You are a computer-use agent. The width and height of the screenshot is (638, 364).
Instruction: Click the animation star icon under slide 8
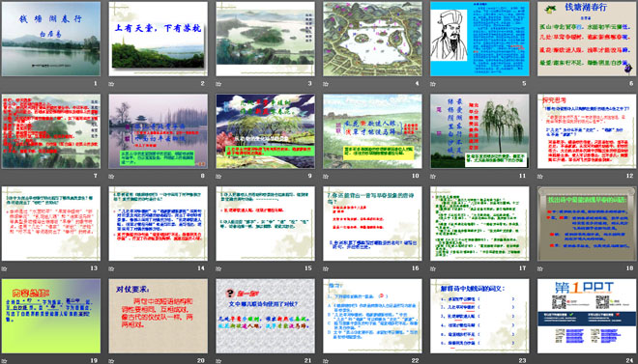[111, 177]
